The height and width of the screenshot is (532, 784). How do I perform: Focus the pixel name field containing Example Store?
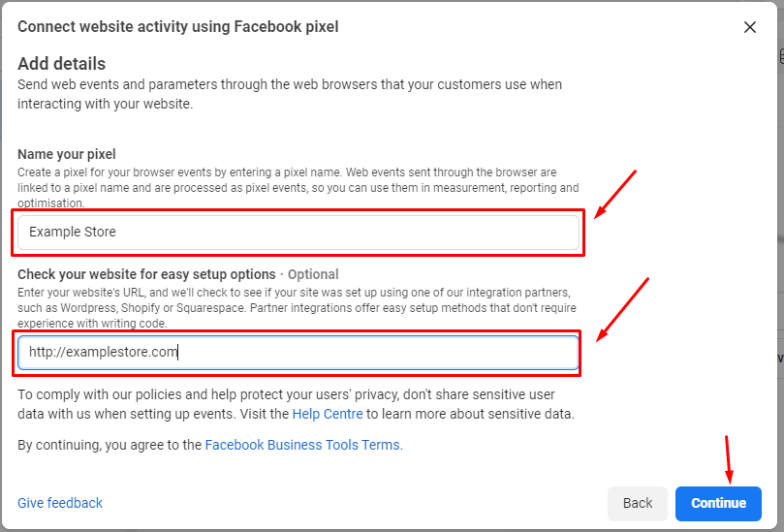[298, 232]
